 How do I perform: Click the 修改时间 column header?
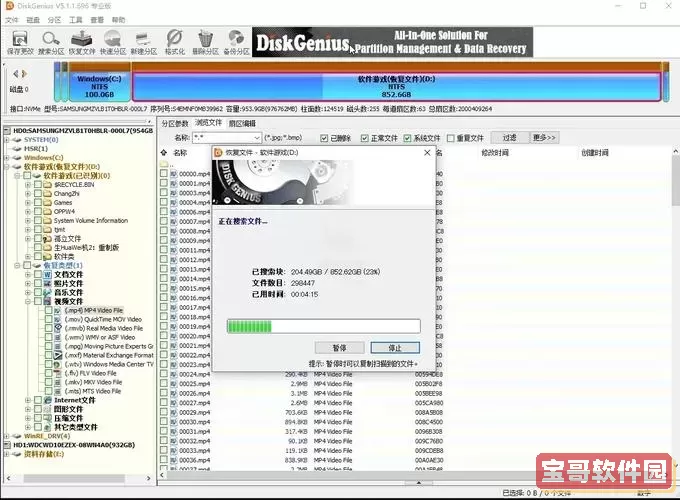[x=495, y=153]
